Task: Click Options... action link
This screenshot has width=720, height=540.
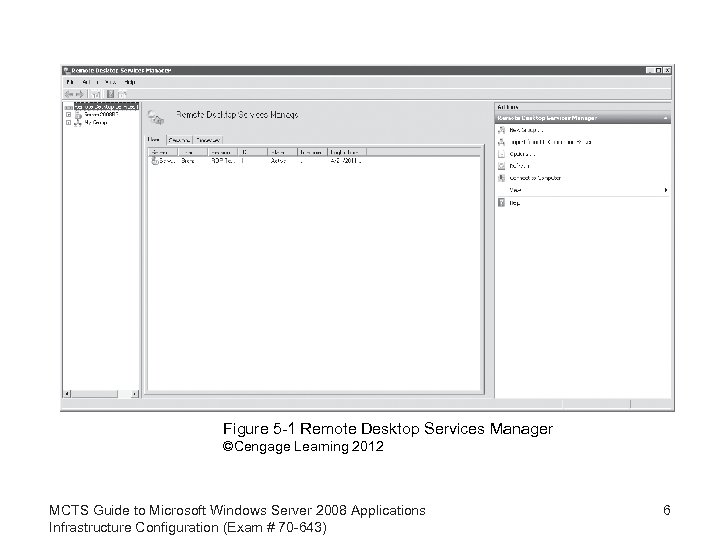Action: click(x=523, y=154)
